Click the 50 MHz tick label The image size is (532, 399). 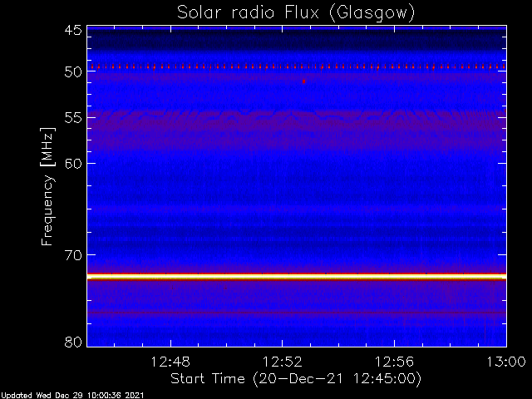(x=73, y=71)
